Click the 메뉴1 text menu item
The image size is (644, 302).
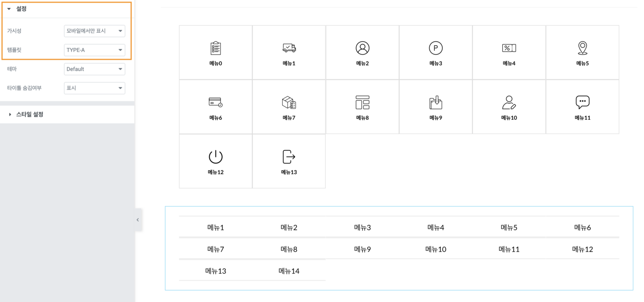216,227
